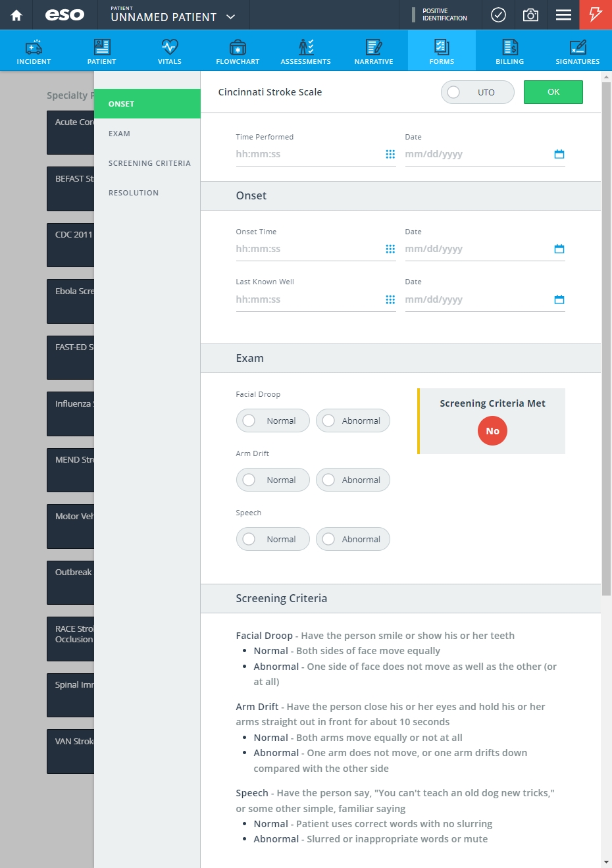
Task: Open calendar for Onset Time date
Action: (559, 249)
